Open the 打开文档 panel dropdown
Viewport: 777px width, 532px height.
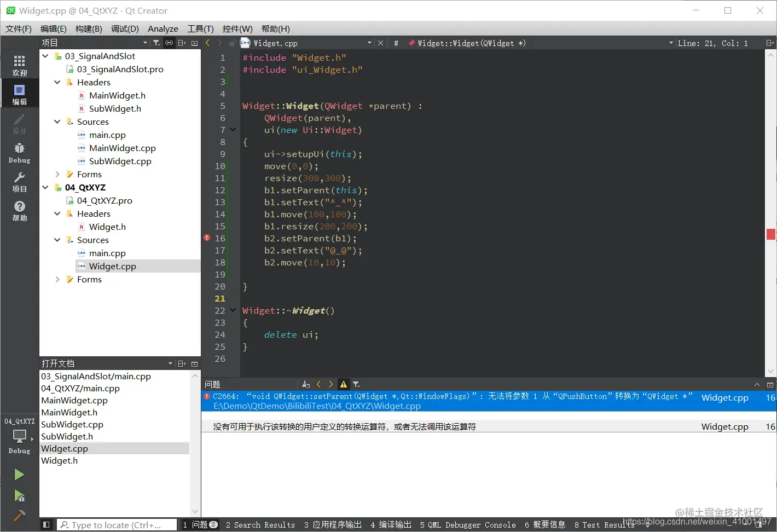tap(170, 363)
